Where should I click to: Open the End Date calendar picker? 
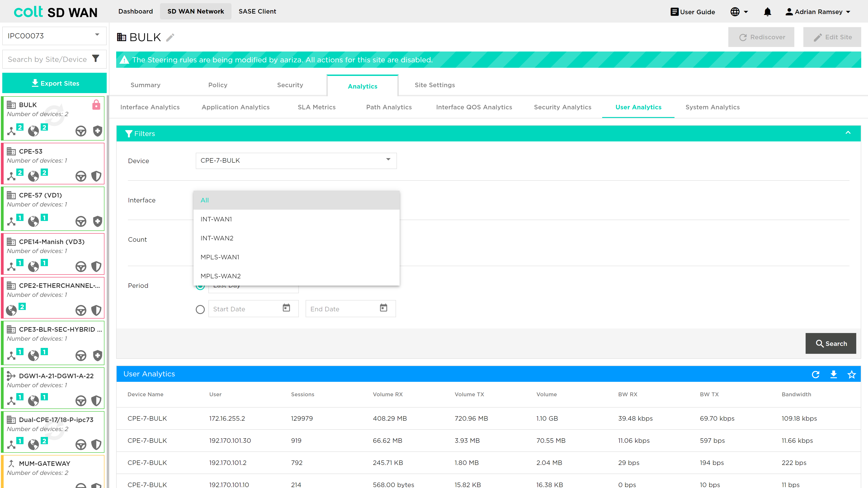(383, 308)
